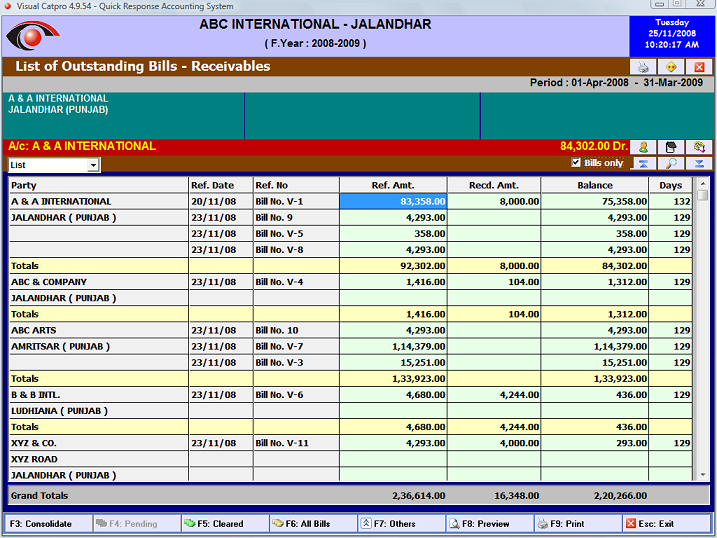Click the Esc: Exit button

coord(666,523)
